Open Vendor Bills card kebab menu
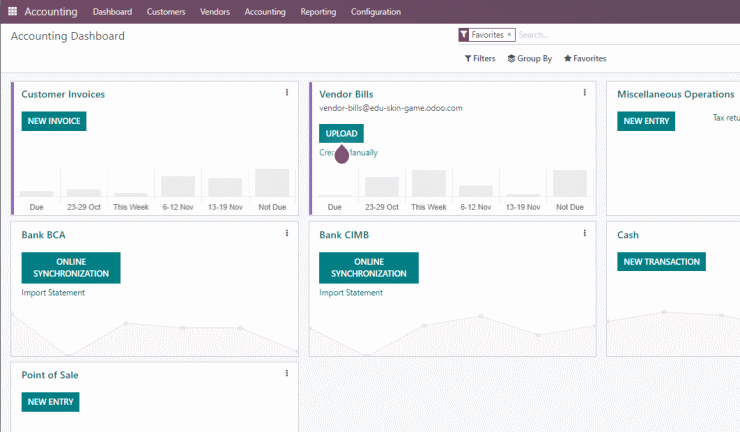This screenshot has width=740, height=432. point(584,93)
